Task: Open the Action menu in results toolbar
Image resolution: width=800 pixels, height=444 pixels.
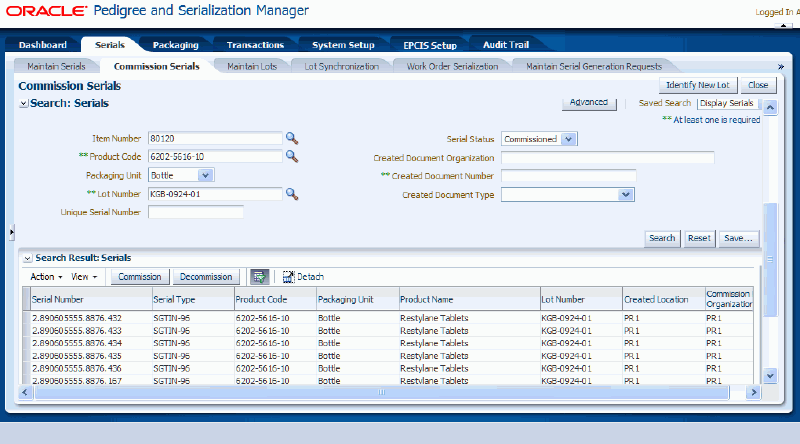Action: 46,276
